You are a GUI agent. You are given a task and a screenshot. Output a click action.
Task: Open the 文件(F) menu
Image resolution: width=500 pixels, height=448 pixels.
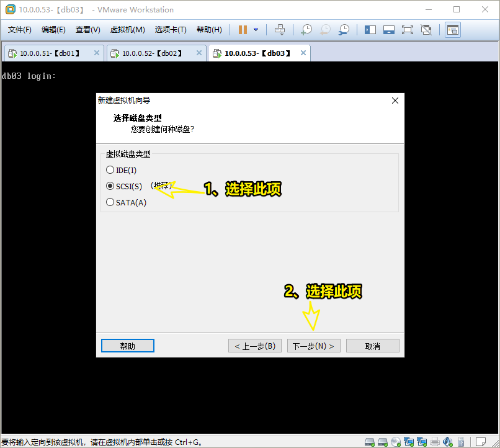[19, 30]
